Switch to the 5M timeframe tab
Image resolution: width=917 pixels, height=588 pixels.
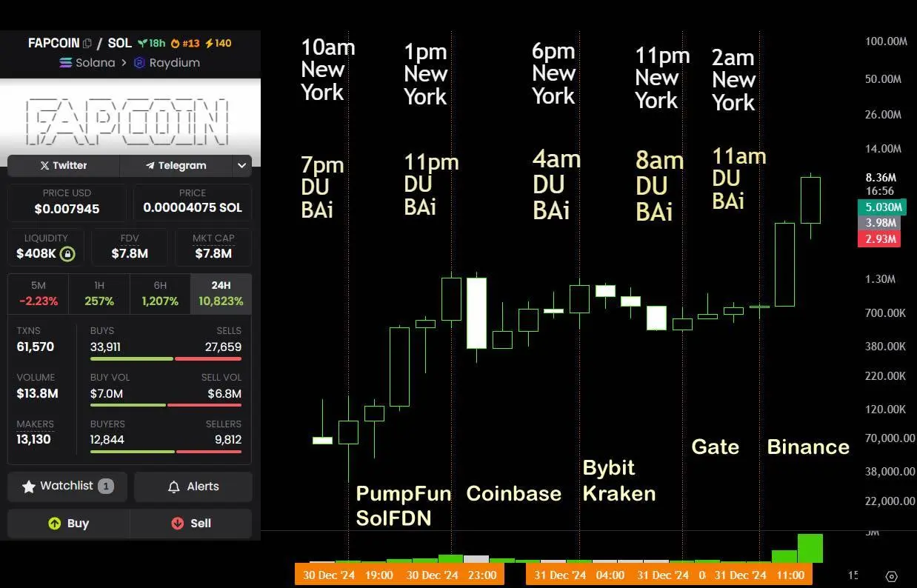pos(38,294)
